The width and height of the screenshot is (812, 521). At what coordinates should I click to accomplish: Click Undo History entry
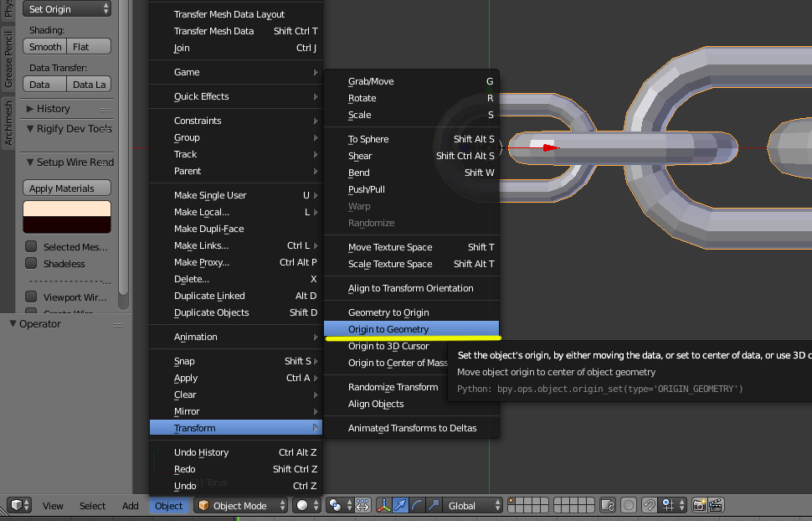click(235, 452)
